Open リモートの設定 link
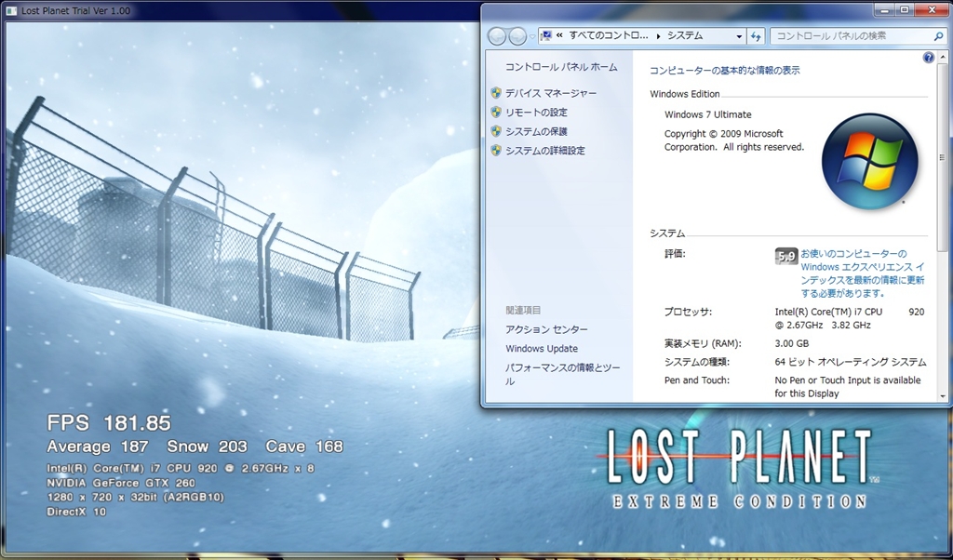The image size is (953, 560). tap(536, 113)
